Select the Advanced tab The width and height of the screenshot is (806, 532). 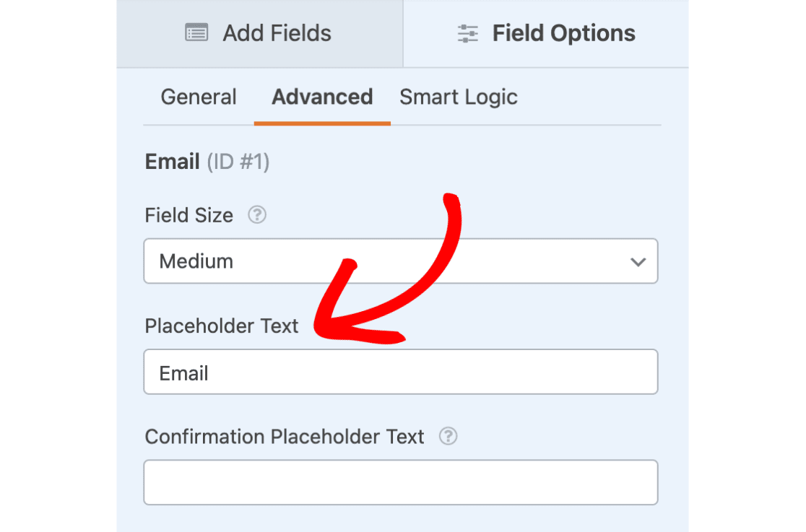pyautogui.click(x=322, y=97)
